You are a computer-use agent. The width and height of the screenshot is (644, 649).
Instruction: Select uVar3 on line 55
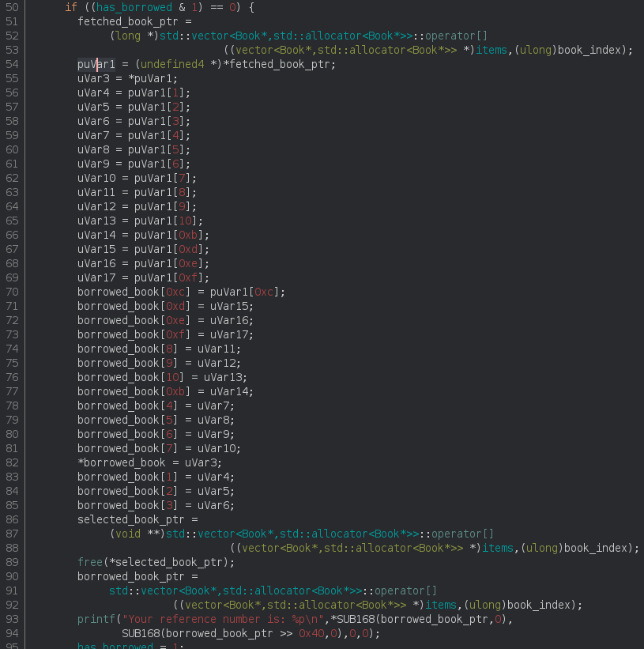[93, 78]
